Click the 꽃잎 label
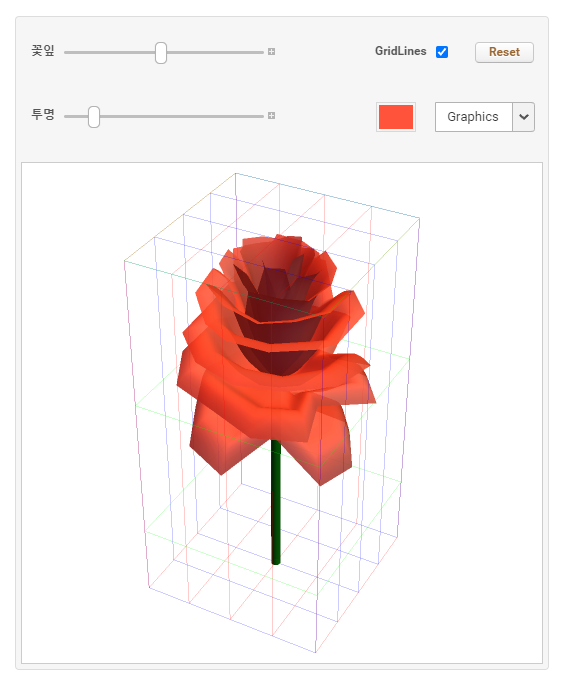 tap(43, 51)
